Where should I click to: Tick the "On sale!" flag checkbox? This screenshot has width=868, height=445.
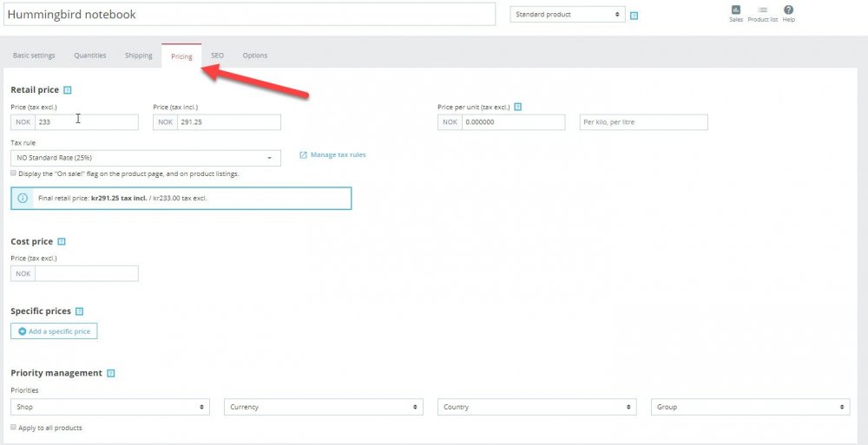tap(13, 173)
